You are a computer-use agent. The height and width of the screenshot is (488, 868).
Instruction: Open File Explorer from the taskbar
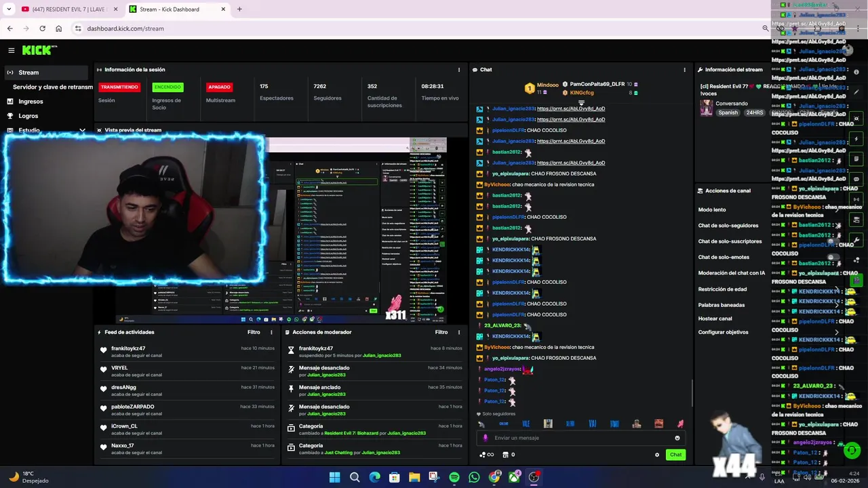tap(414, 477)
